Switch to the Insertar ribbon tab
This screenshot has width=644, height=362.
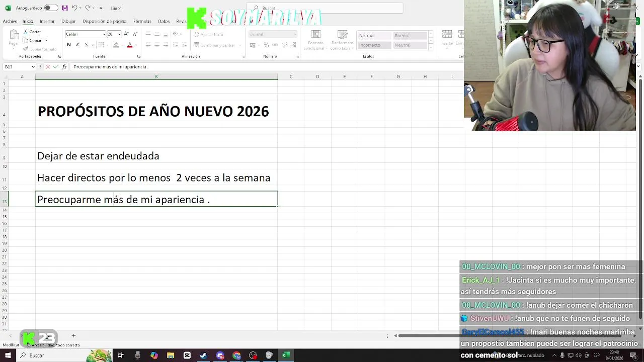[x=47, y=22]
